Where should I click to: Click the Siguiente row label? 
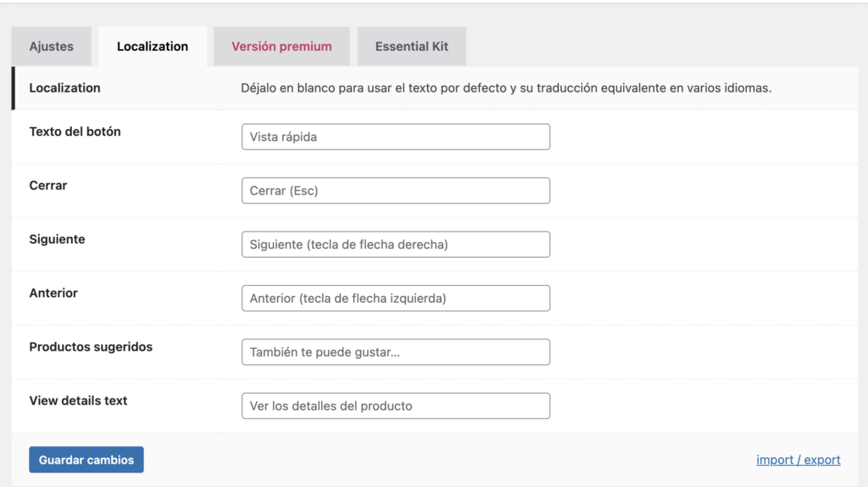(58, 239)
